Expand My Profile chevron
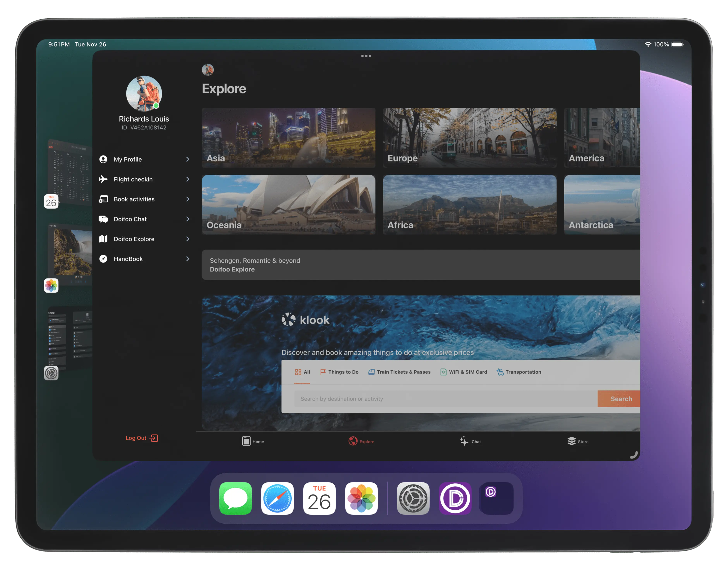 (x=187, y=159)
